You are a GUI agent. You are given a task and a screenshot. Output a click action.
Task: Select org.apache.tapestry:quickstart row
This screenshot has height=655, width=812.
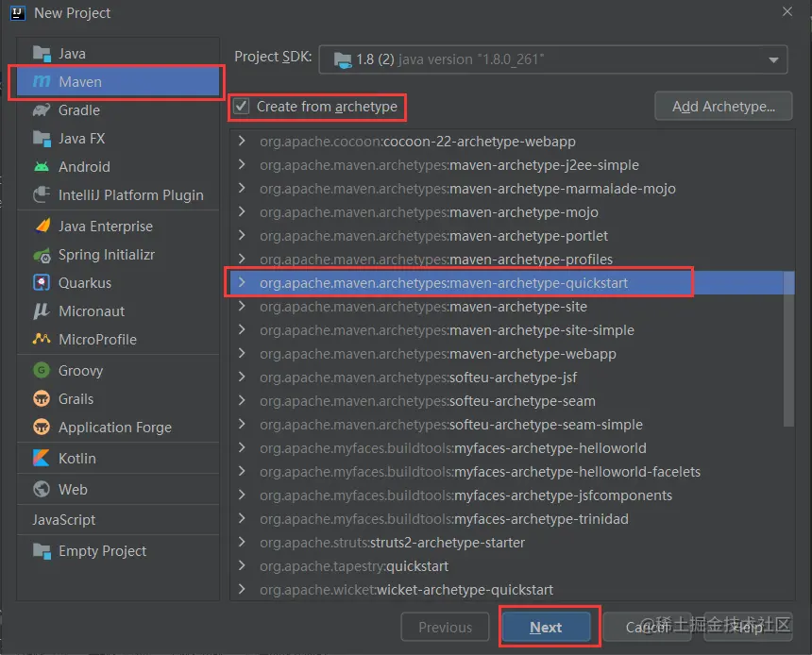point(512,566)
